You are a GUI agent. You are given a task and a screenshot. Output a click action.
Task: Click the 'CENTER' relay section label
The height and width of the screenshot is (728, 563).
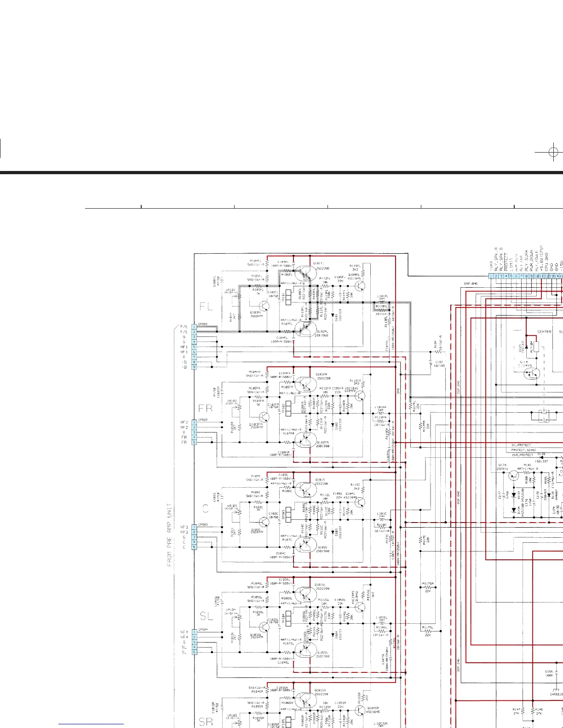[544, 331]
